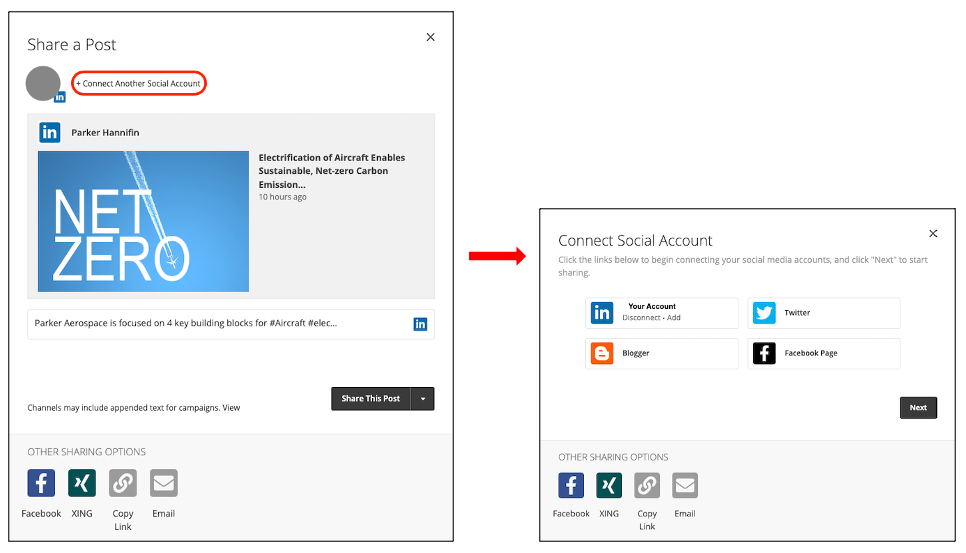The height and width of the screenshot is (553, 966).
Task: Click the post message text field
Action: coord(220,324)
